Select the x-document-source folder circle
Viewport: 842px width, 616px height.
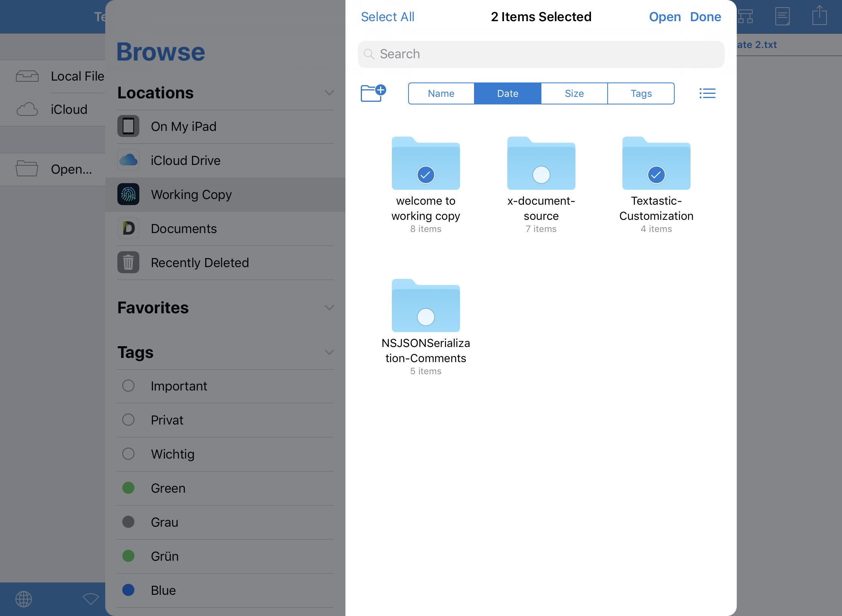tap(541, 175)
